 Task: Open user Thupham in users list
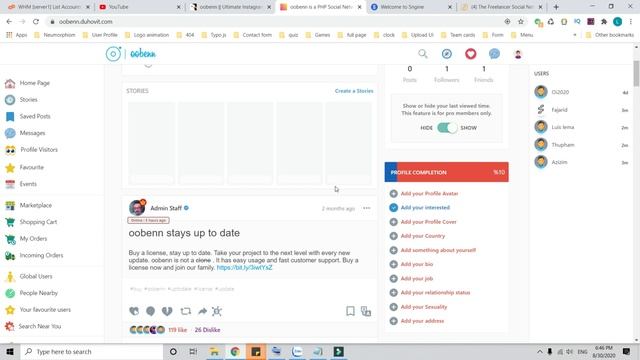[562, 145]
